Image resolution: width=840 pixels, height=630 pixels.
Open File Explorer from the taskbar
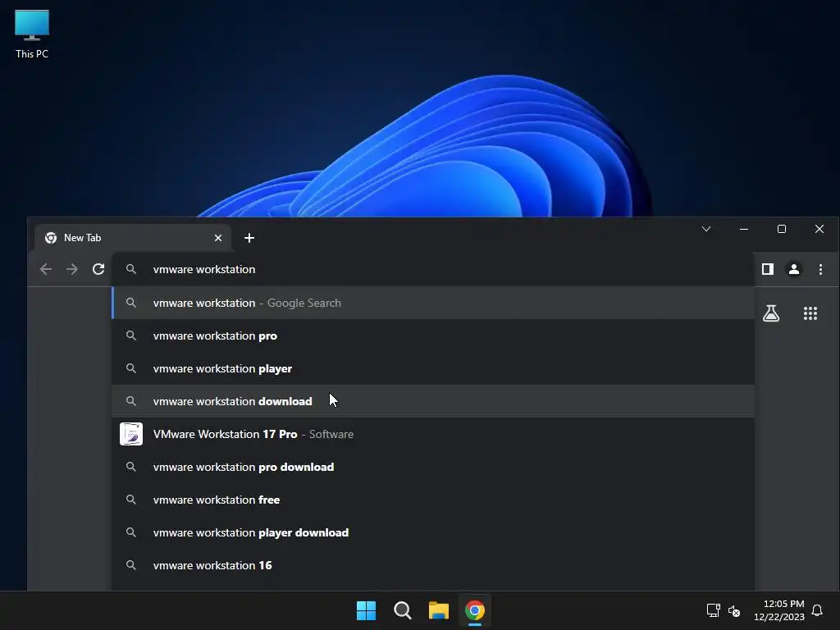click(439, 610)
